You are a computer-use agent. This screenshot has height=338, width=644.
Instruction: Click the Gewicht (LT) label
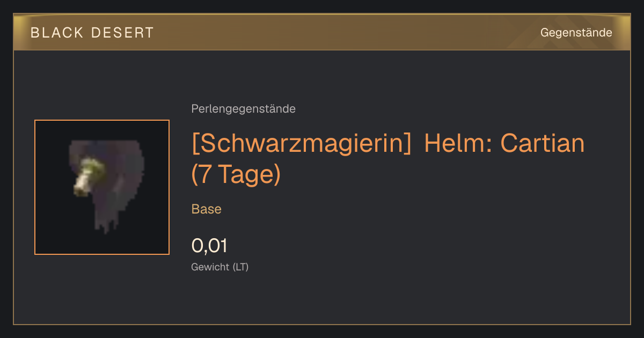220,267
